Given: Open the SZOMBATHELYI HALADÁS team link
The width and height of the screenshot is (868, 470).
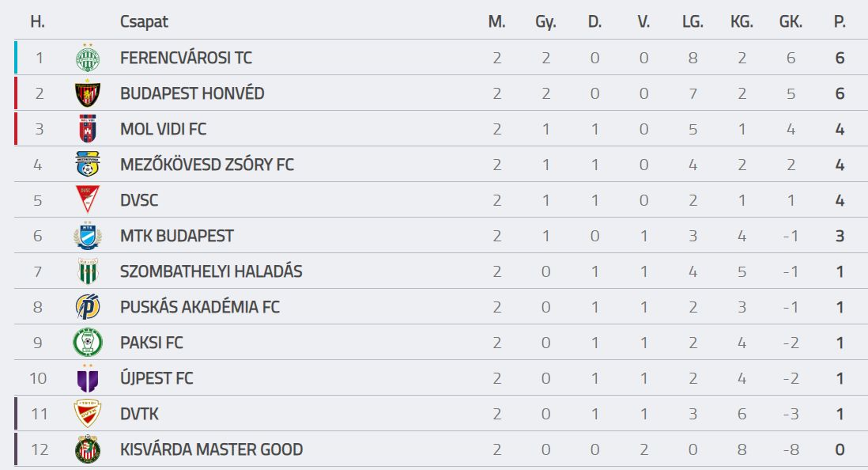Looking at the screenshot, I should (x=211, y=271).
